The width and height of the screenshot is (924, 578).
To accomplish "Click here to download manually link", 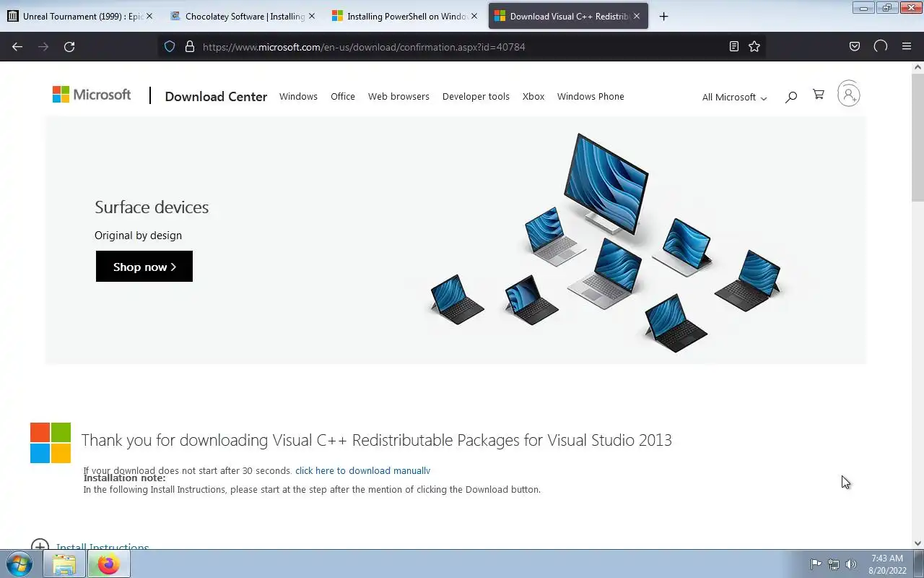I will tap(362, 470).
